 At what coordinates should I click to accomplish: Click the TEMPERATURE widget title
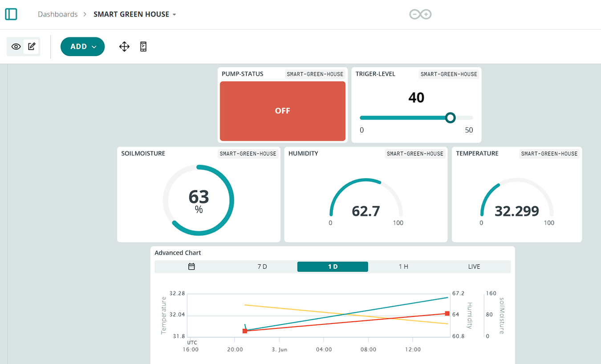(x=477, y=154)
